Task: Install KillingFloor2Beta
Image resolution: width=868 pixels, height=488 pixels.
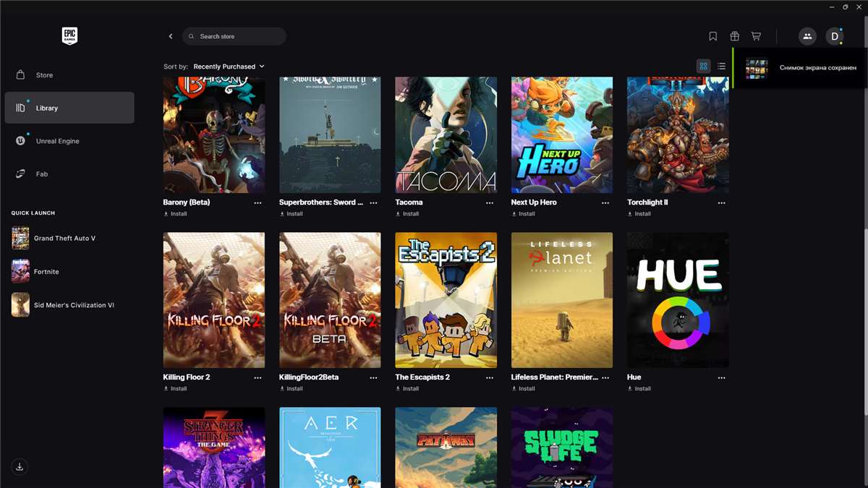Action: (292, 389)
